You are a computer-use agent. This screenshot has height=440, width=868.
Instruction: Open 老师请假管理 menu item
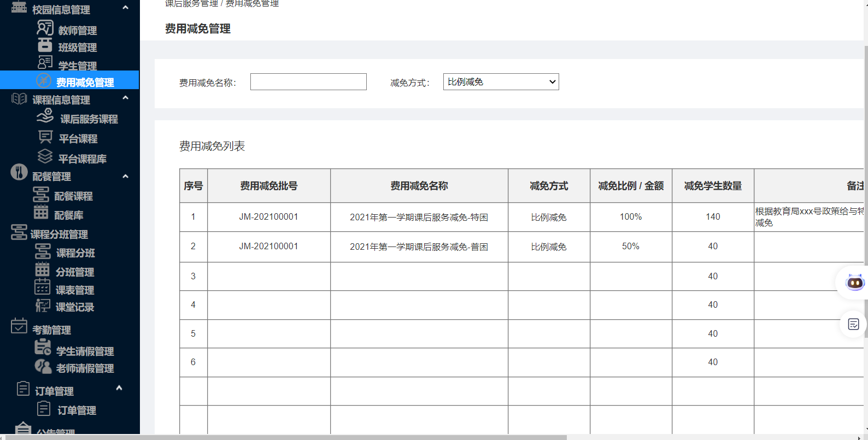85,368
